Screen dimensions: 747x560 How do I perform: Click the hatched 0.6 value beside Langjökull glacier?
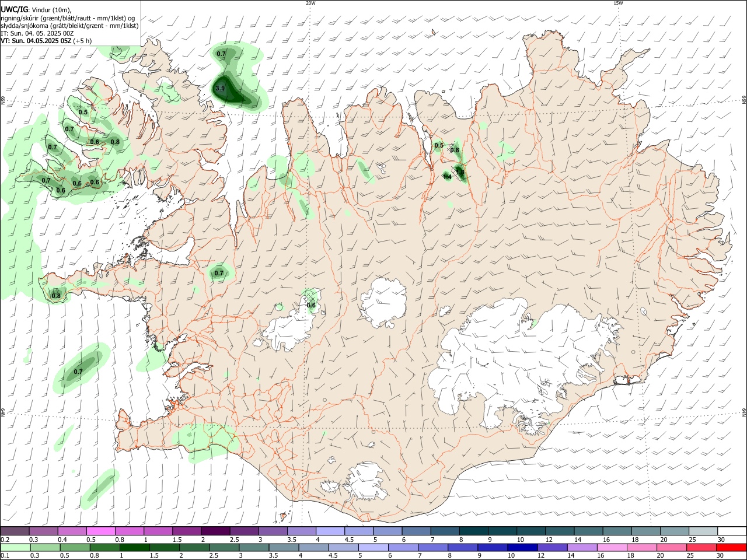[311, 305]
